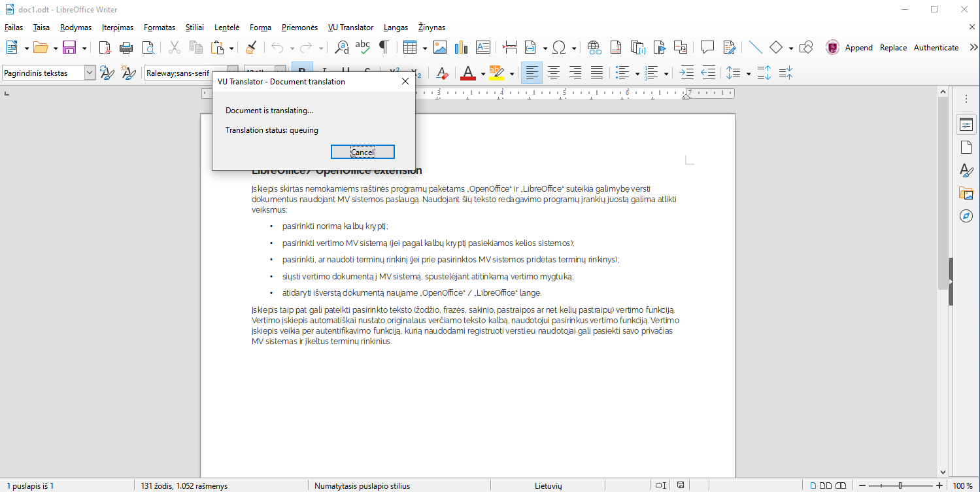Toggle ordered numbered list
Image resolution: width=980 pixels, height=492 pixels.
click(652, 73)
